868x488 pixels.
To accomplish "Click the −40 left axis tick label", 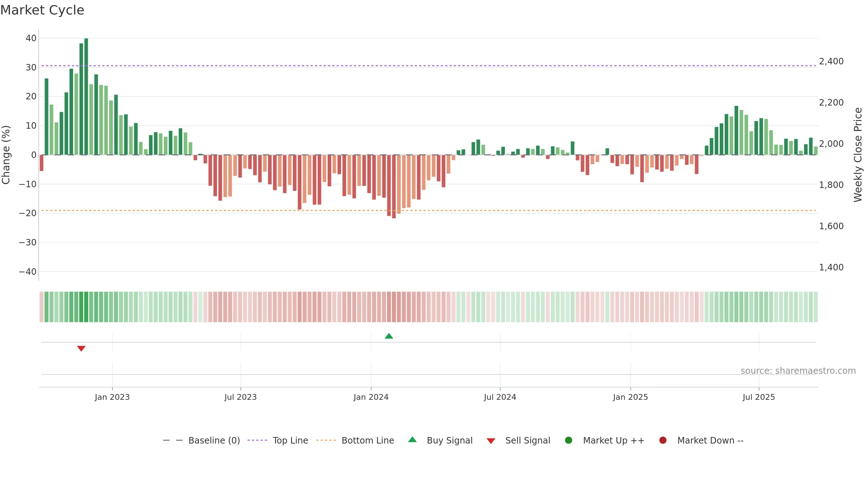I will pyautogui.click(x=27, y=272).
